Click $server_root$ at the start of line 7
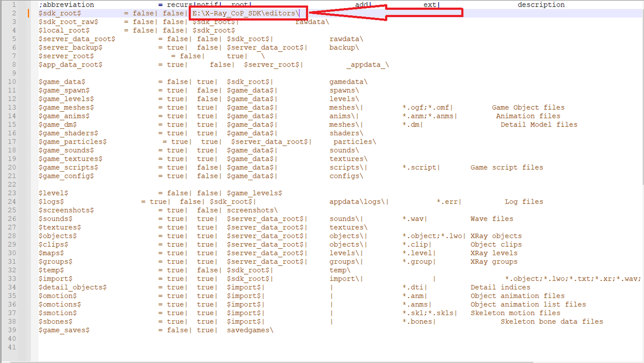The height and width of the screenshot is (363, 644). click(x=66, y=56)
